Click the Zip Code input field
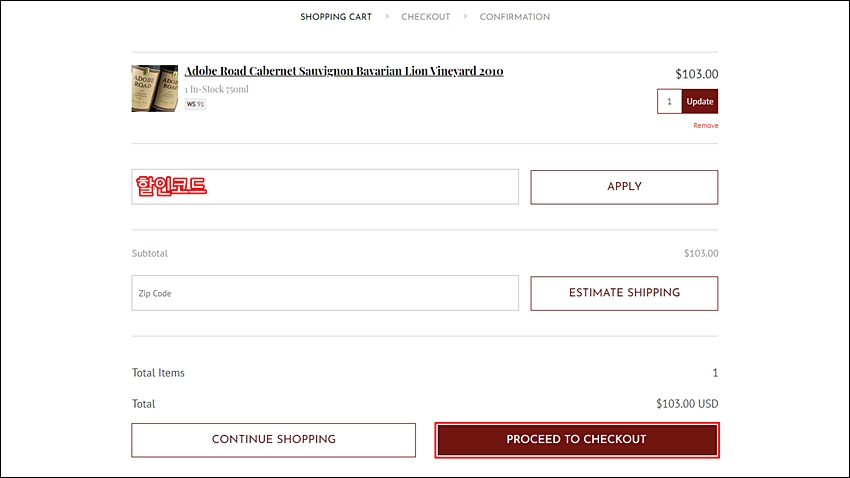 [x=325, y=293]
